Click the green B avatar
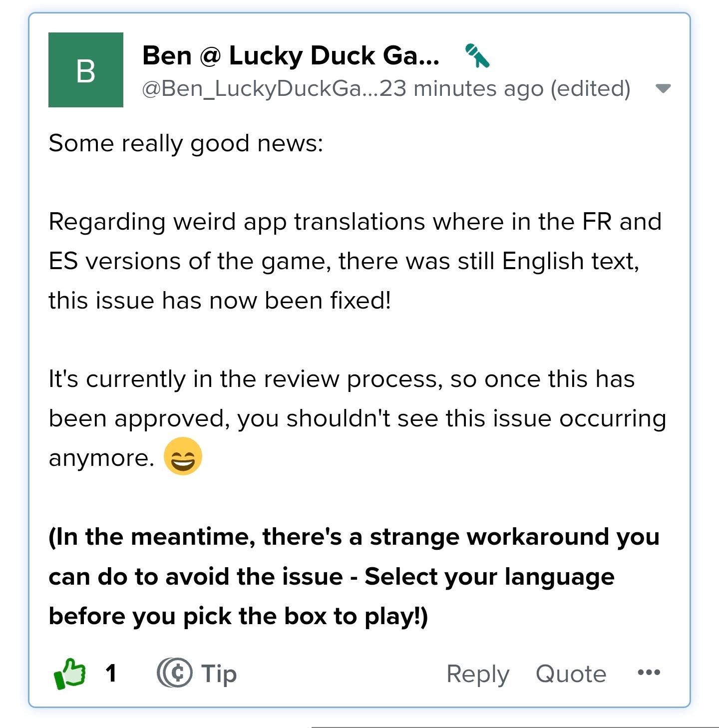Viewport: 719px width, 728px height. (86, 70)
